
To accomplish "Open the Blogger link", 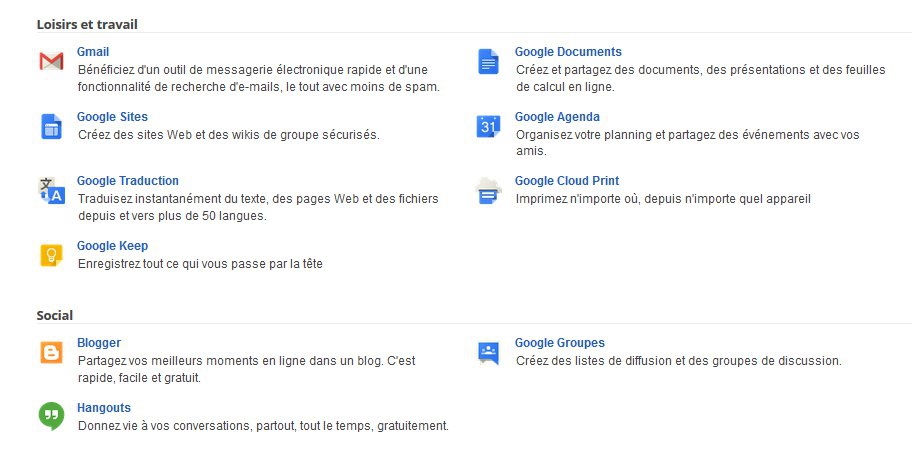I will tap(98, 342).
